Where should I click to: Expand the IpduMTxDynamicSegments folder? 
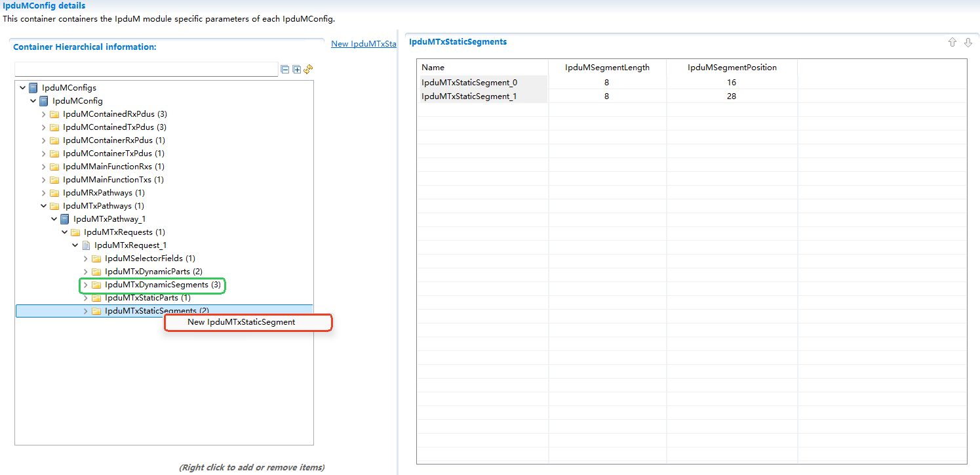click(x=86, y=285)
